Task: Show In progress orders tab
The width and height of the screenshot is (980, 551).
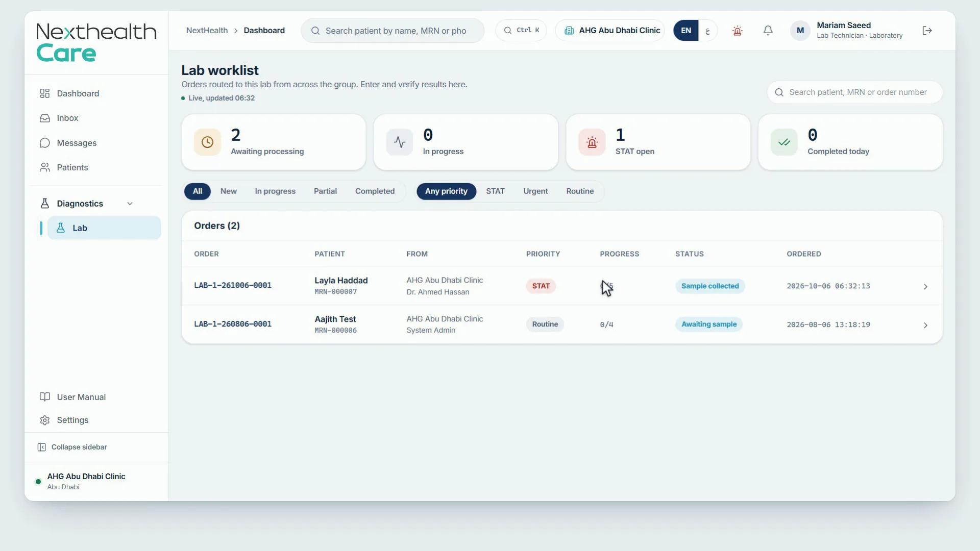Action: pos(275,191)
